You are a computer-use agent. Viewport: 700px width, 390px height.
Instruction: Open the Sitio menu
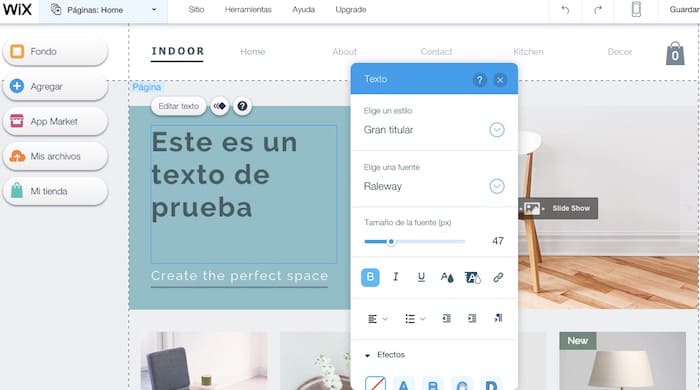click(x=196, y=9)
